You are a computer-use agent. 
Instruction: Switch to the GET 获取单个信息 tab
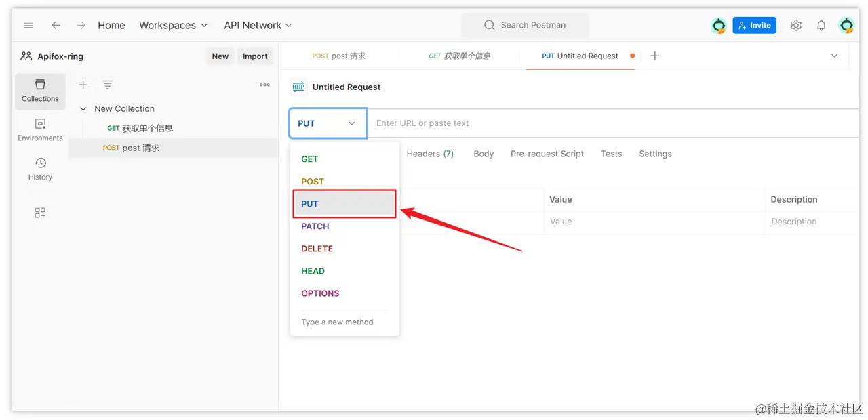click(x=459, y=56)
